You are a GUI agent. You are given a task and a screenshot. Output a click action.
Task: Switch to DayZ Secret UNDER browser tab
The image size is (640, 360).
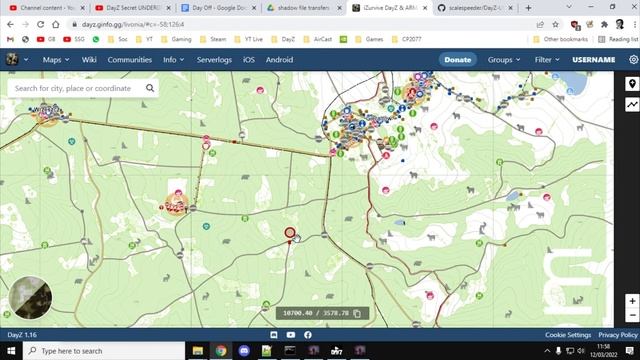[133, 8]
